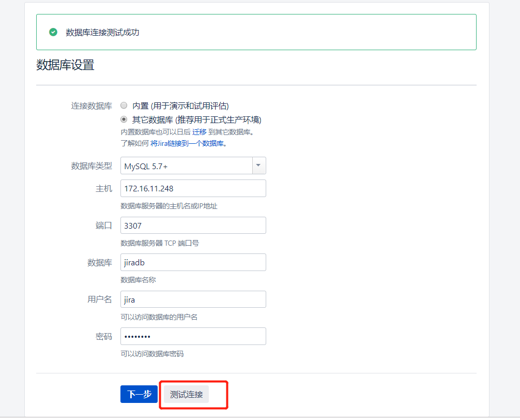This screenshot has width=520, height=420.
Task: Click the database type dropdown arrow
Action: [x=259, y=166]
